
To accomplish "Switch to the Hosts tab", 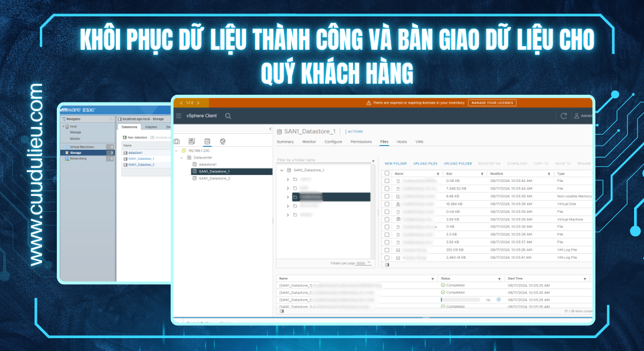I will (402, 142).
